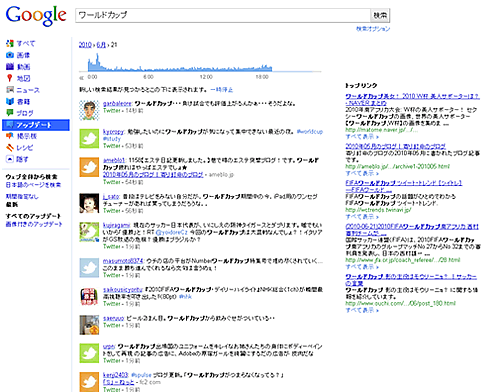500x392 pixels.
Task: Click the #nhk hashtag in saikousityoritu's tweet
Action: (x=185, y=296)
